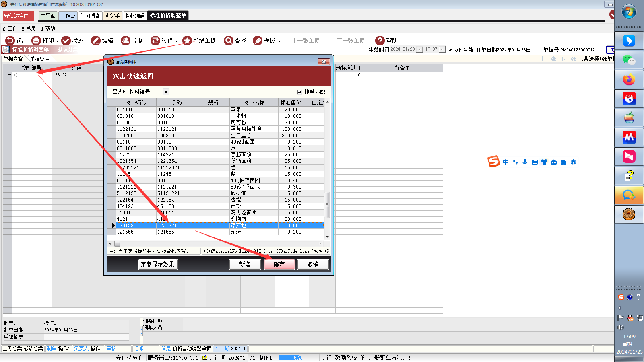This screenshot has height=362, width=644.
Task: Launch the WeChat icon in sidebar
Action: tap(629, 60)
